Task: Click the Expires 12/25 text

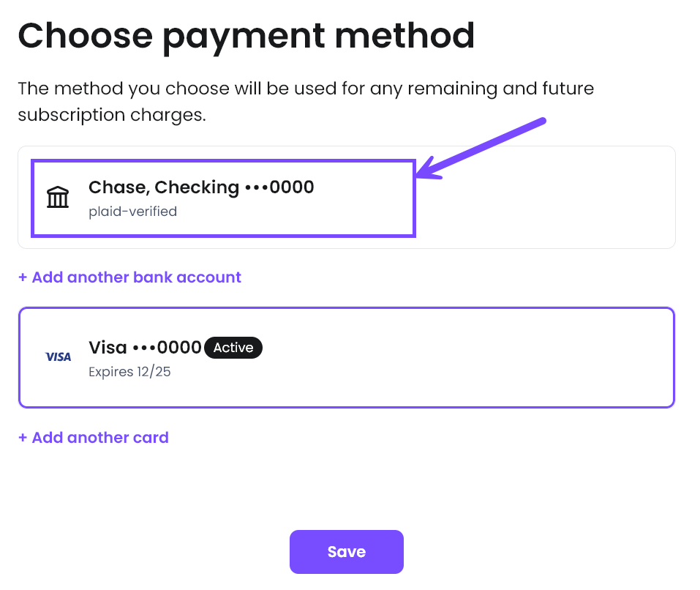Action: [130, 372]
